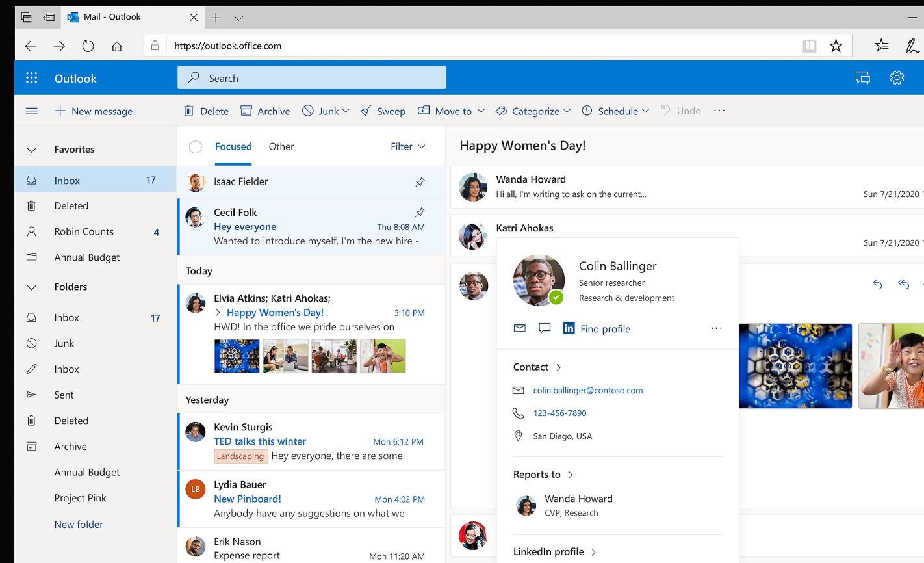Click the reply arrow icon on message
The width and height of the screenshot is (924, 563).
pyautogui.click(x=877, y=284)
